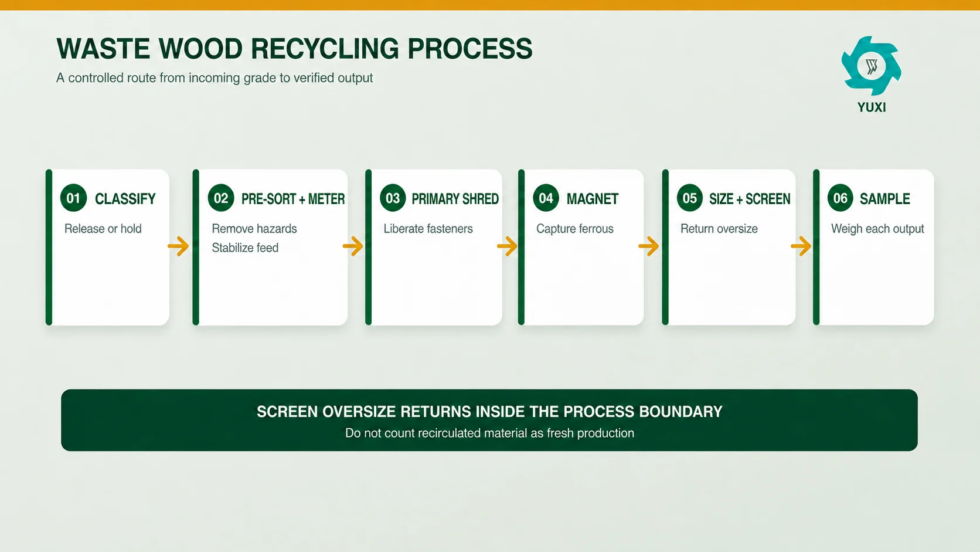Click the 03 step number badge
This screenshot has width=980, height=552.
coord(393,198)
